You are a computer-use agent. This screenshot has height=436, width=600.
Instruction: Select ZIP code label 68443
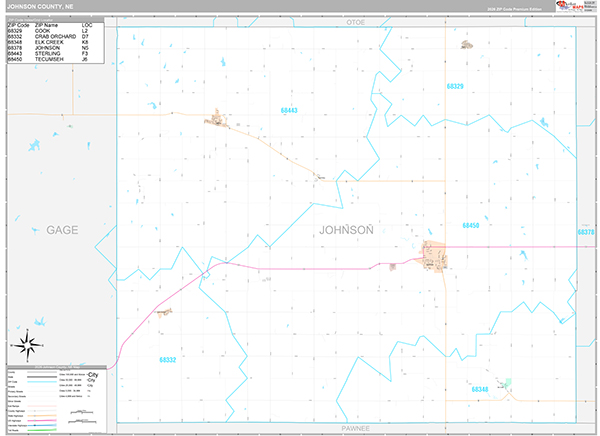pos(289,111)
